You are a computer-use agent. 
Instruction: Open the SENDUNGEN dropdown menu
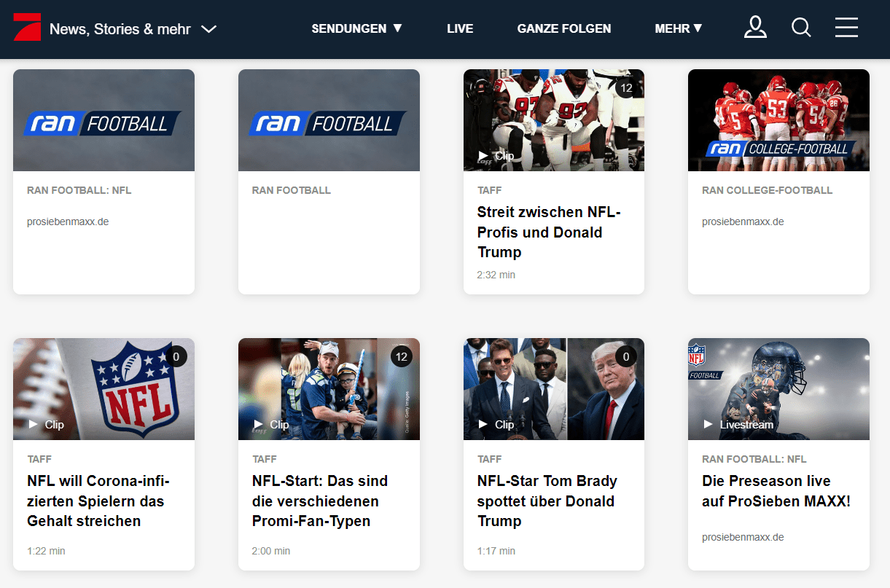click(356, 28)
